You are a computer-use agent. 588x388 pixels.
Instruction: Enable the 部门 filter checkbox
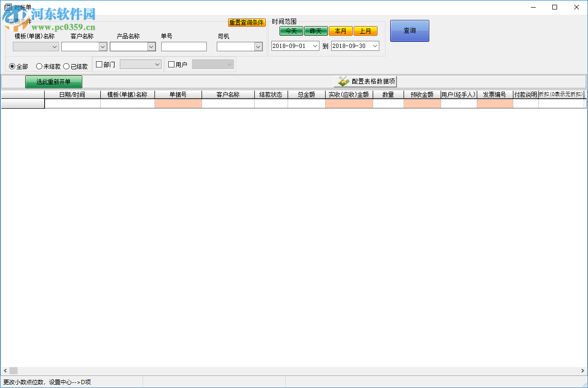pos(98,64)
